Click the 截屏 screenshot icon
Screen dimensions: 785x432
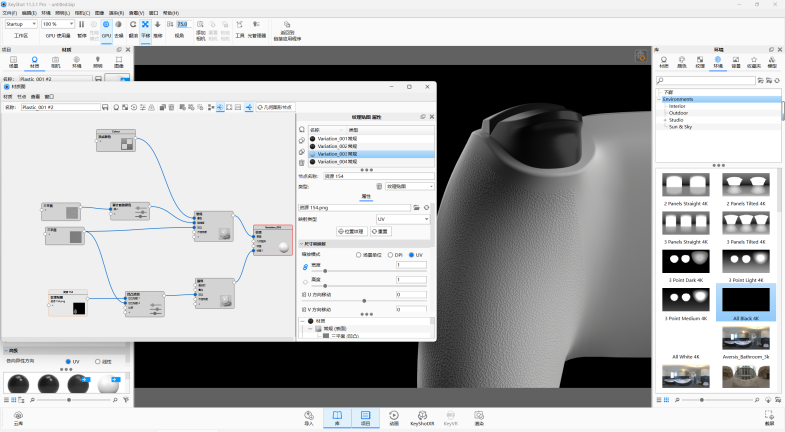pos(768,416)
